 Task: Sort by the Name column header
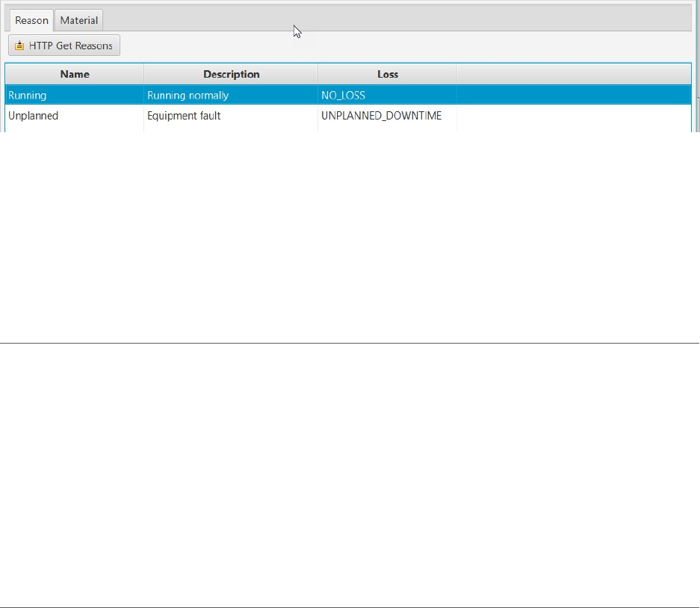[x=75, y=74]
